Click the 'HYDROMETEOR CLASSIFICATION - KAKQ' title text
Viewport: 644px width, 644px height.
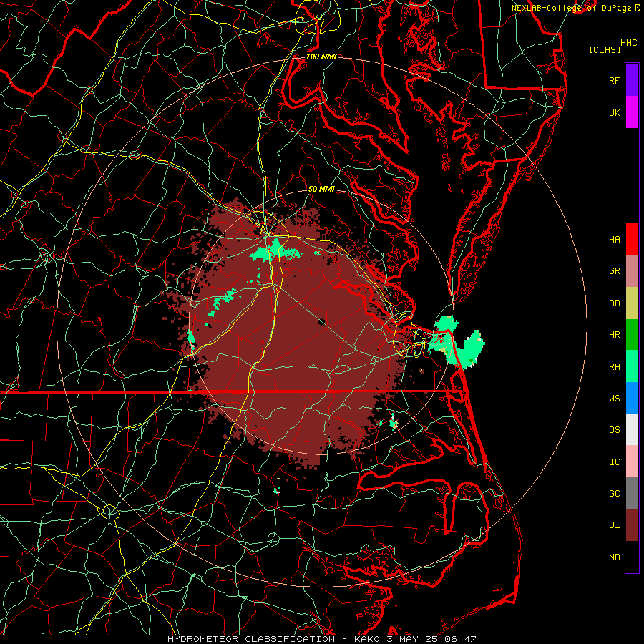273,639
